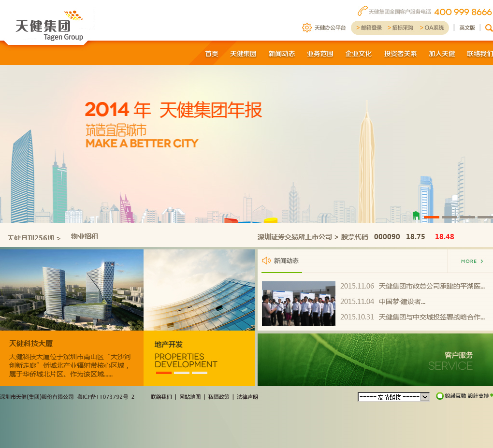Select the second indicator under Properties Development
493x448 pixels.
182,373
